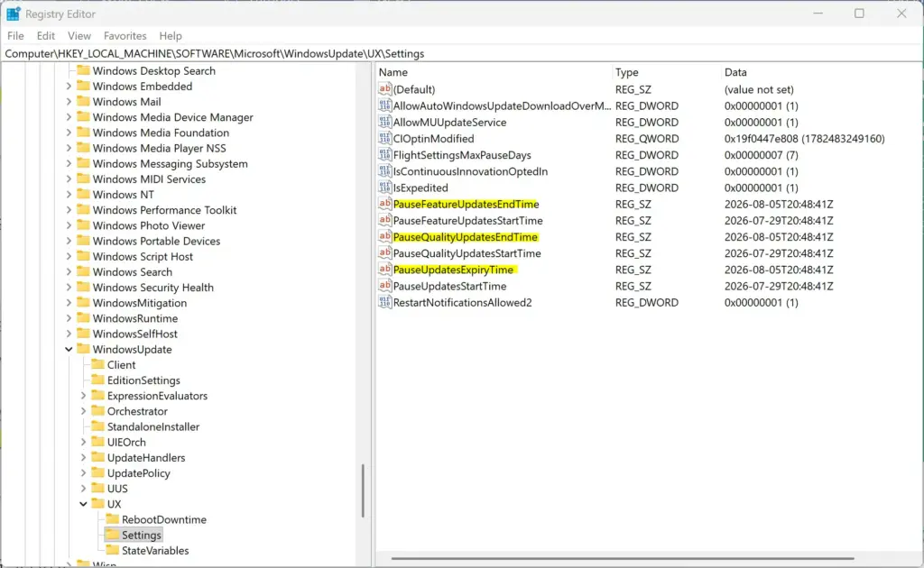Click the folder icon beside WindowsUpdate key
The width and height of the screenshot is (924, 568).
pyautogui.click(x=84, y=349)
